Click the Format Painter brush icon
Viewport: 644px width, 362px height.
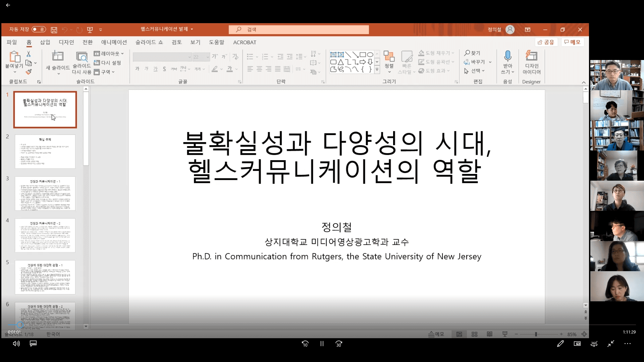[29, 72]
